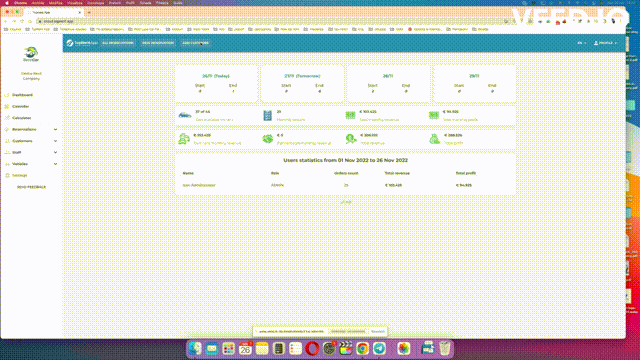The width and height of the screenshot is (640, 360).
Task: Click the green money bag total profit icon
Action: point(434,139)
